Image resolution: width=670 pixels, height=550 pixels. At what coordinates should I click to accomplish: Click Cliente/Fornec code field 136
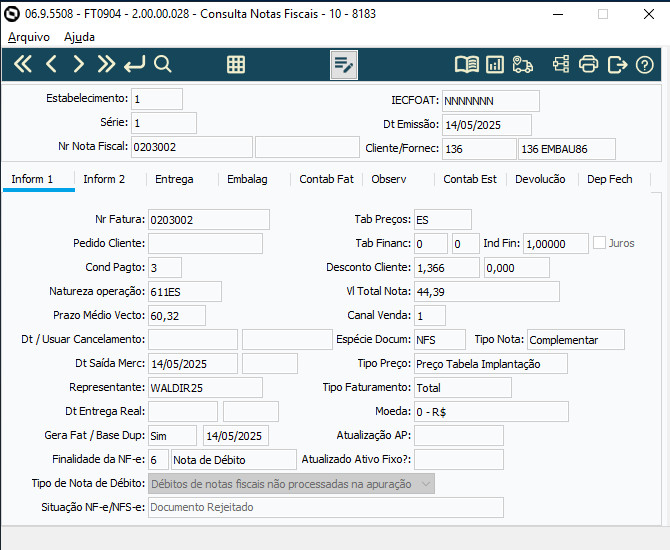(x=479, y=149)
